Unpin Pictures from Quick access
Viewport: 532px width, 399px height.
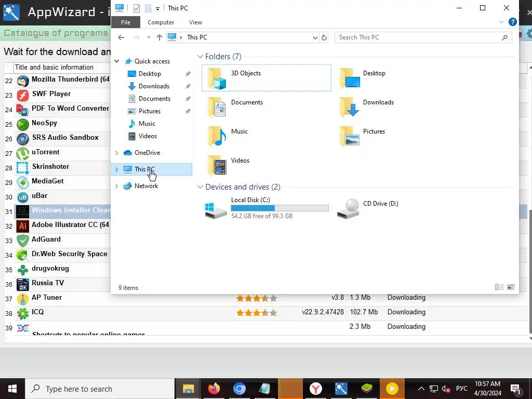tap(188, 111)
